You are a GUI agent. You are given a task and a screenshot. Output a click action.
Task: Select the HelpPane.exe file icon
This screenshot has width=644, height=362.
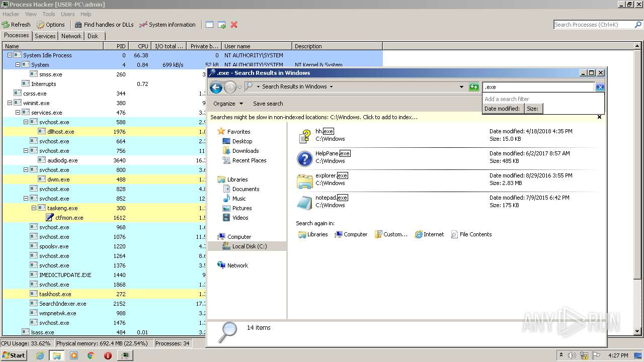pyautogui.click(x=304, y=158)
